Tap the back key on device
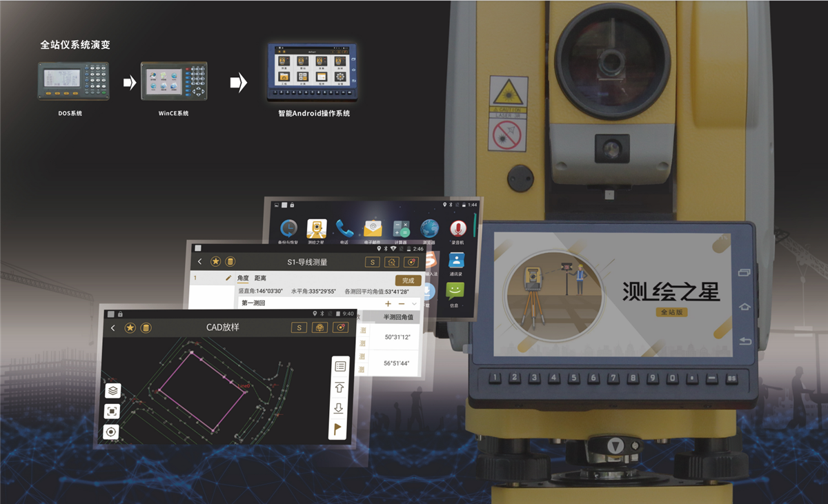Viewport: 828px width, 504px height. [745, 341]
